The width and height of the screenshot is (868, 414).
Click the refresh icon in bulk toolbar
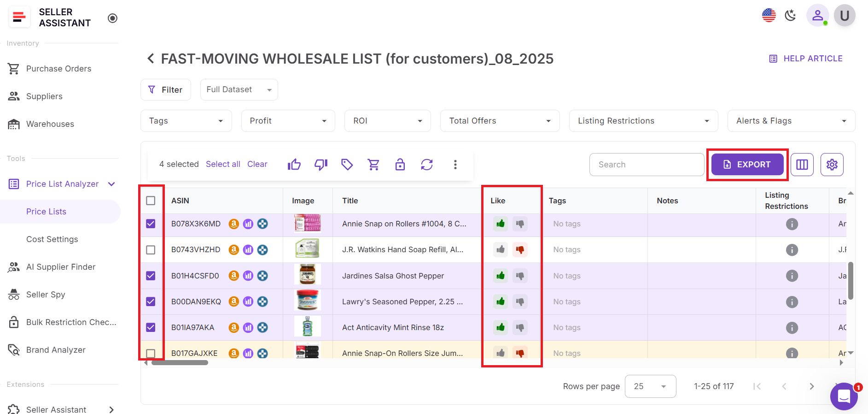click(426, 165)
